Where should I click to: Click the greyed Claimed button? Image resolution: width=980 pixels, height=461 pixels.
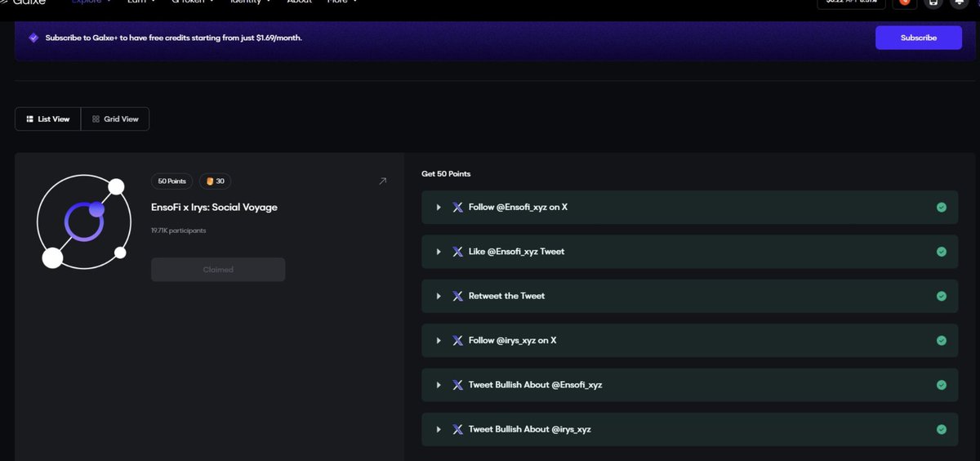click(218, 270)
